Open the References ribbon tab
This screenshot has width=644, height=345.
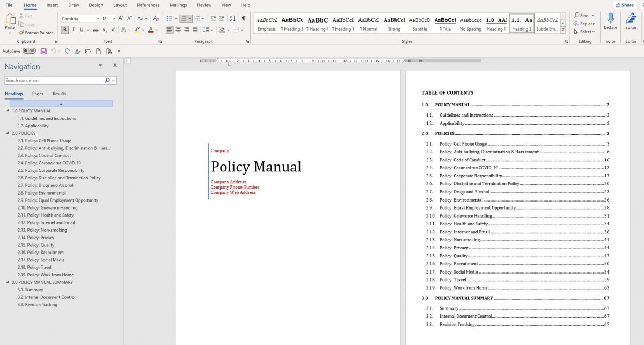[x=148, y=5]
